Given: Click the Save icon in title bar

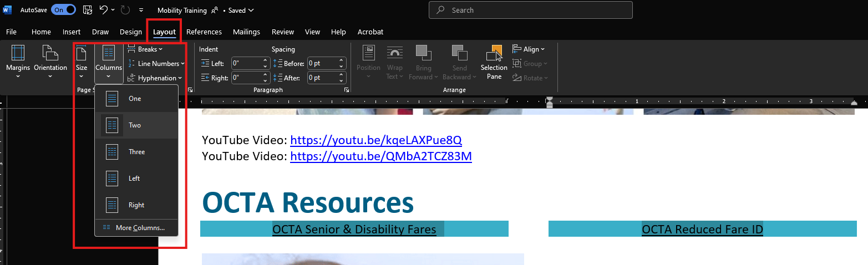Looking at the screenshot, I should point(88,10).
